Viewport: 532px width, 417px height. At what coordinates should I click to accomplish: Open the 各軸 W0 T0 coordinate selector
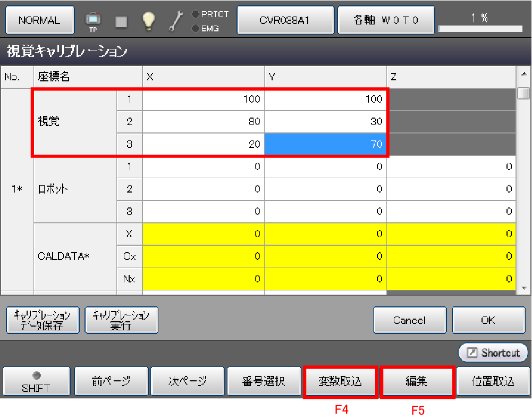pos(386,20)
